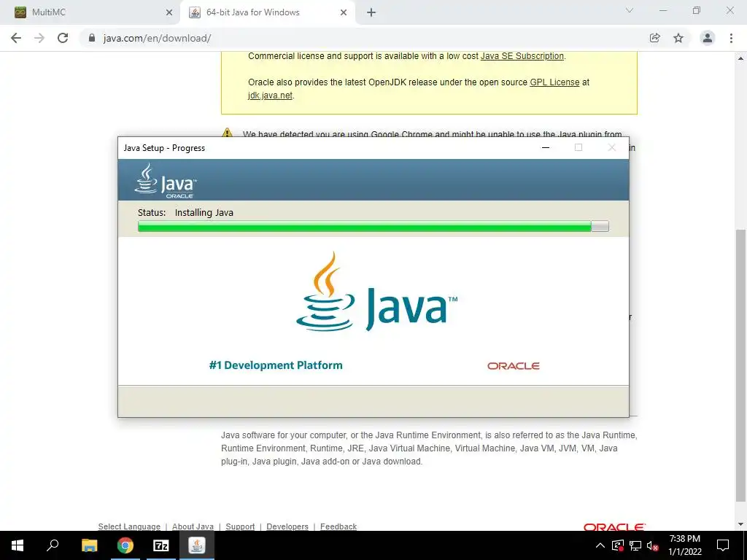Click the muted volume tray icon
The image size is (747, 560).
pyautogui.click(x=653, y=545)
